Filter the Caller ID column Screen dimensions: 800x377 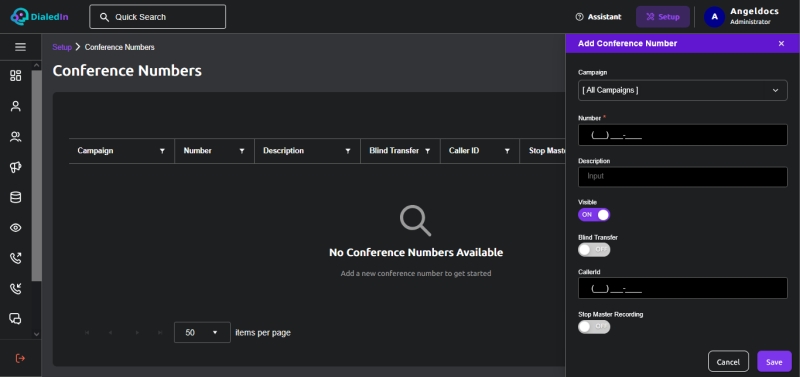tap(507, 151)
